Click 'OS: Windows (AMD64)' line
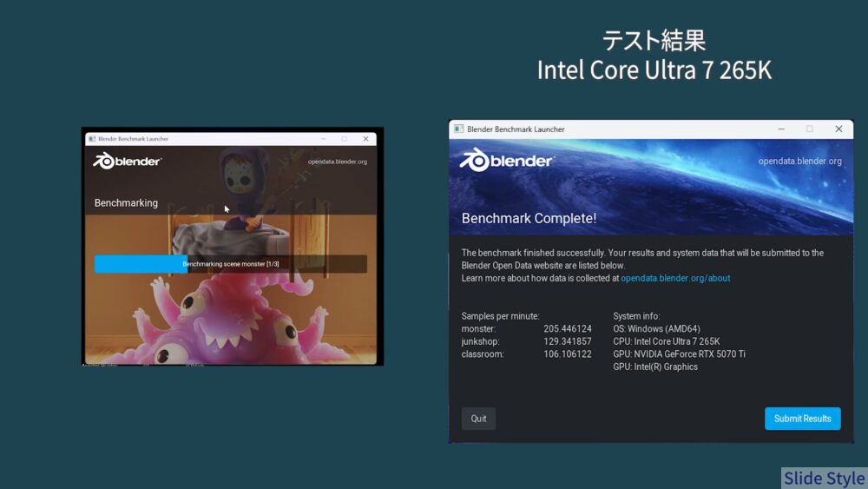Screen dimensions: 868x489 (x=656, y=329)
